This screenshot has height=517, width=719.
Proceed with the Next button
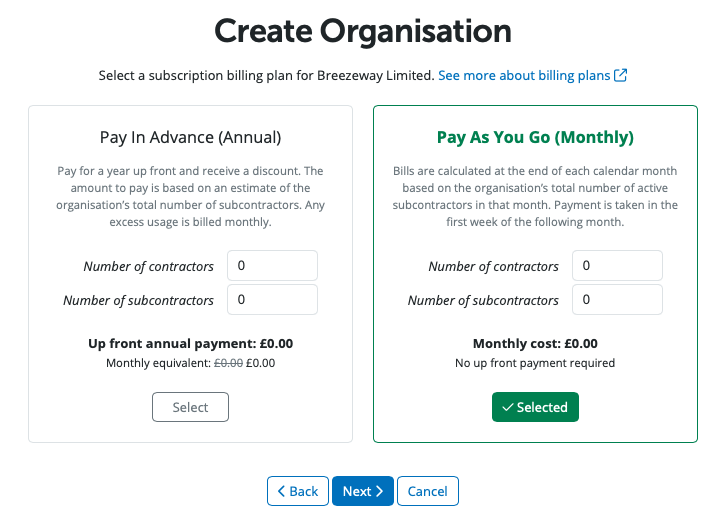(x=362, y=491)
